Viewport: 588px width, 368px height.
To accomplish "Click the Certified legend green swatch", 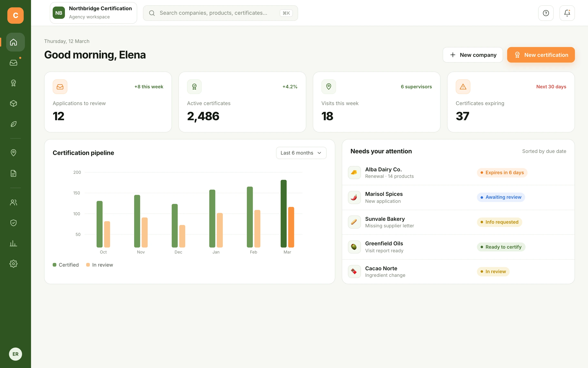I will click(x=55, y=265).
